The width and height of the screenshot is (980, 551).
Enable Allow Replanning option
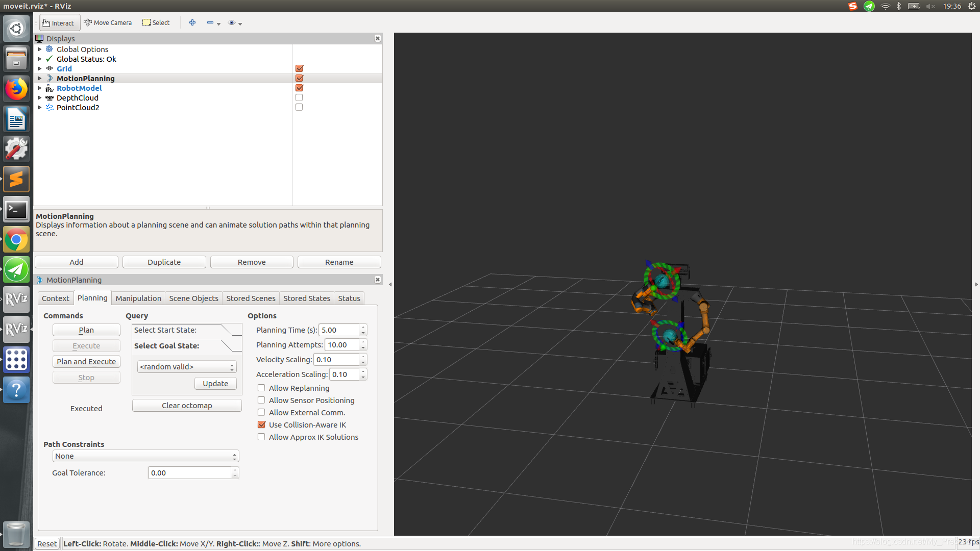point(261,388)
